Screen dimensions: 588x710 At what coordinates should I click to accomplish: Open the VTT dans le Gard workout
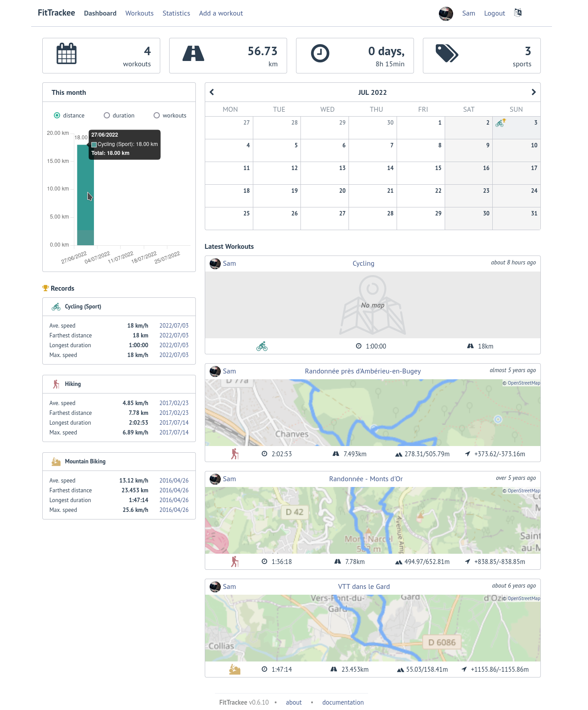[364, 587]
